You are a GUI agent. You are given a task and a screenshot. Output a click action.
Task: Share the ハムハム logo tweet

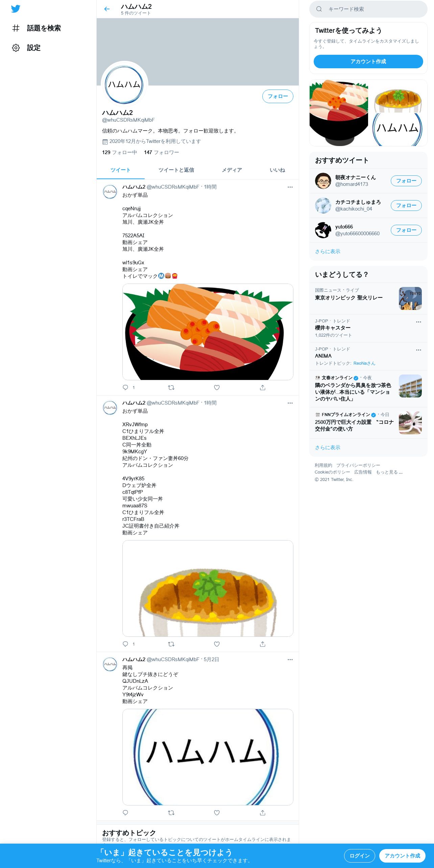(263, 813)
